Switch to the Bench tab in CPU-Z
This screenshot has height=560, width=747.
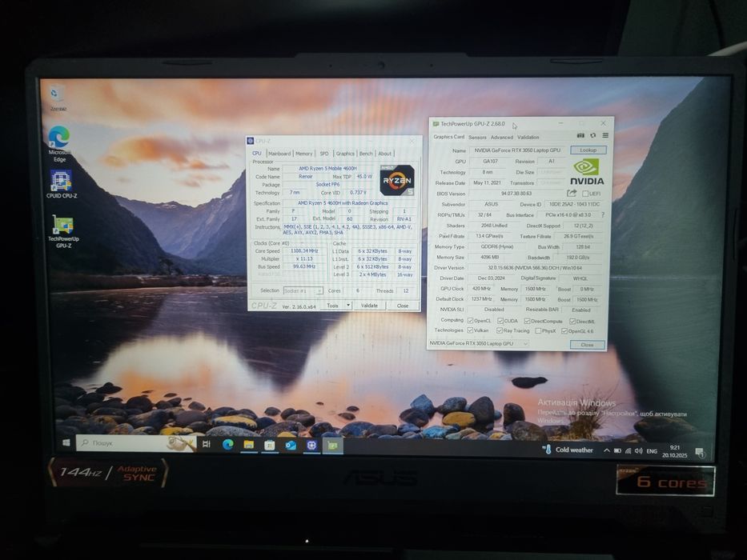[x=366, y=154]
